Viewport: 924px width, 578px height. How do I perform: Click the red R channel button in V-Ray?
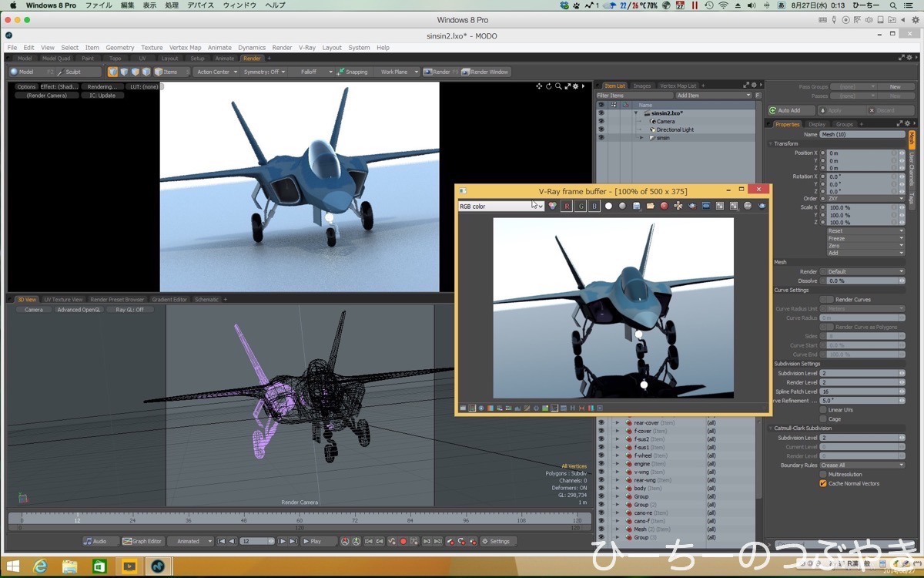[567, 206]
